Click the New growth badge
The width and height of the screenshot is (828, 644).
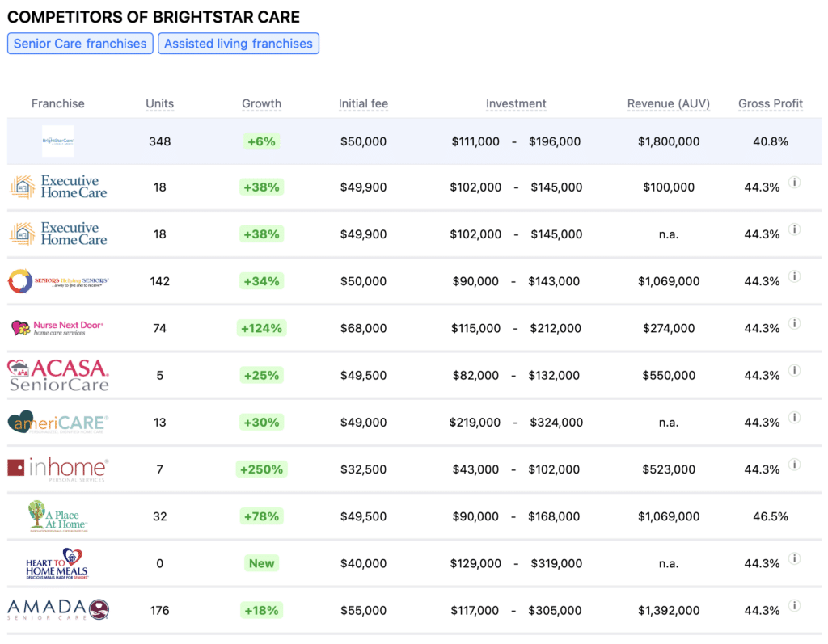(261, 563)
